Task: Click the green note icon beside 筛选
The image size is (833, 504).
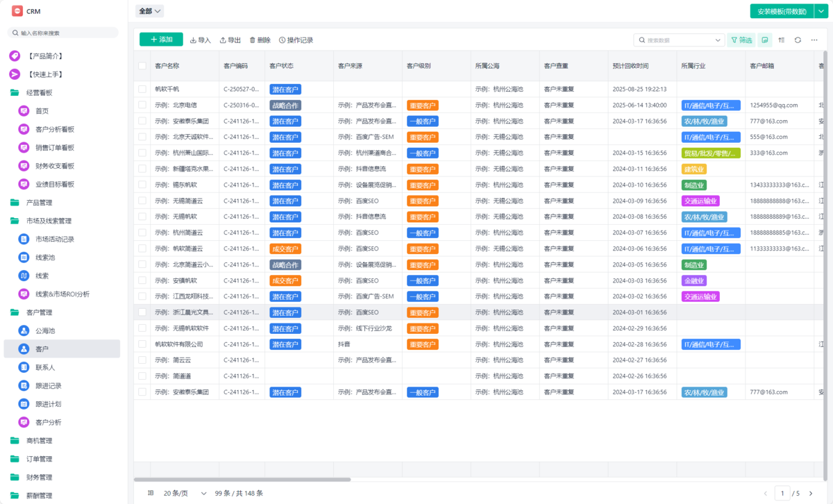Action: coord(765,40)
